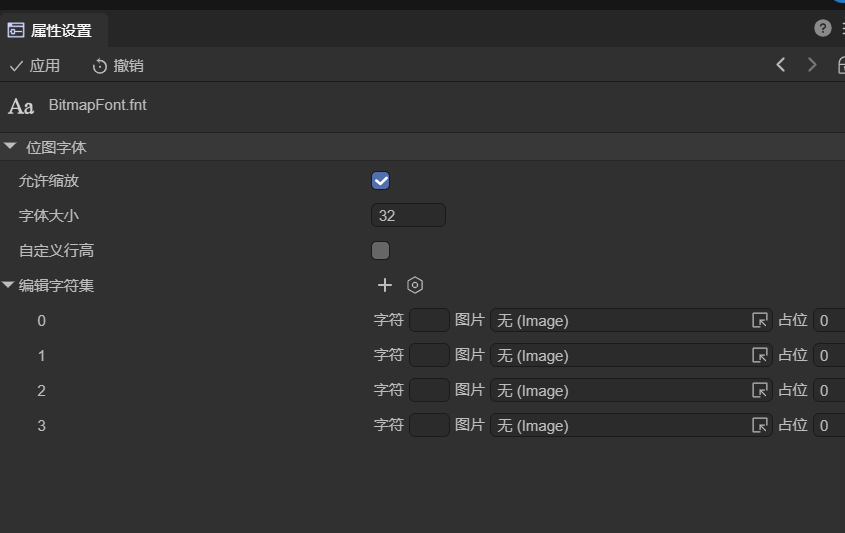Screen dimensions: 845x533
Task: Click the 应用 apply button
Action: [x=35, y=66]
